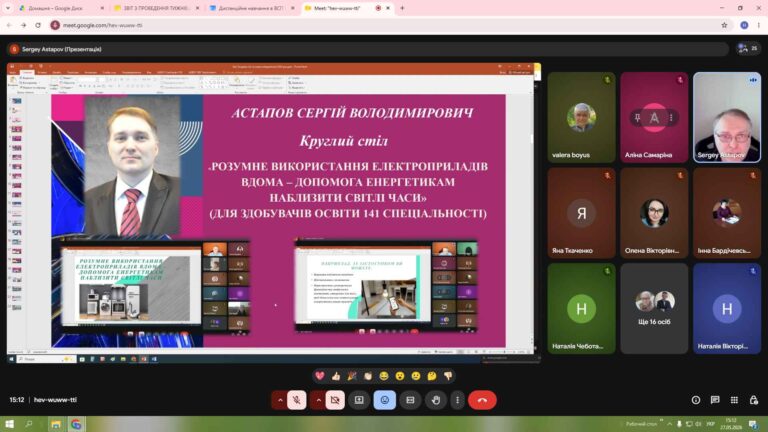This screenshot has width=768, height=432.
Task: Turn on the camera in Meet
Action: coord(335,400)
